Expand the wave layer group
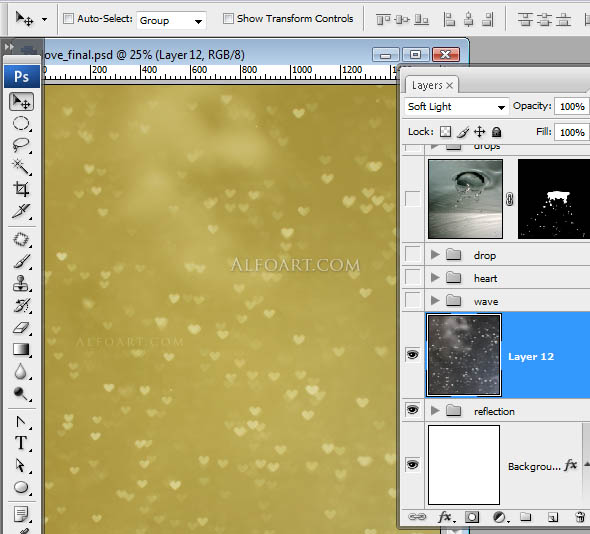This screenshot has height=534, width=590. pos(435,300)
